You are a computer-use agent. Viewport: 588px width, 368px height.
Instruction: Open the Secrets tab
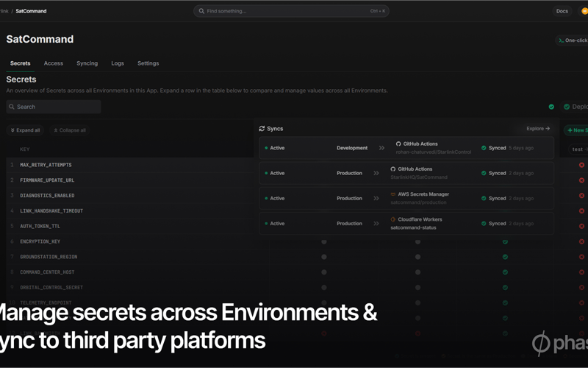[x=21, y=63]
